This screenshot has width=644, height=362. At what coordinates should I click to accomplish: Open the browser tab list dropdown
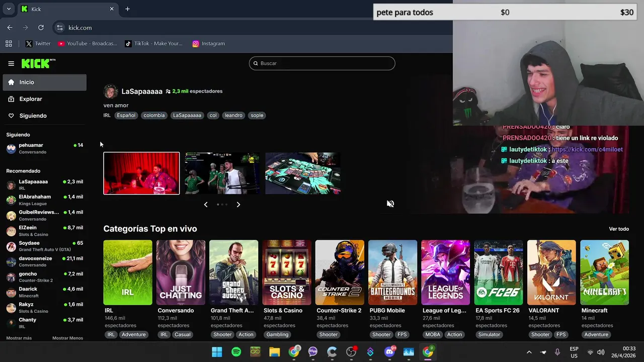click(9, 9)
